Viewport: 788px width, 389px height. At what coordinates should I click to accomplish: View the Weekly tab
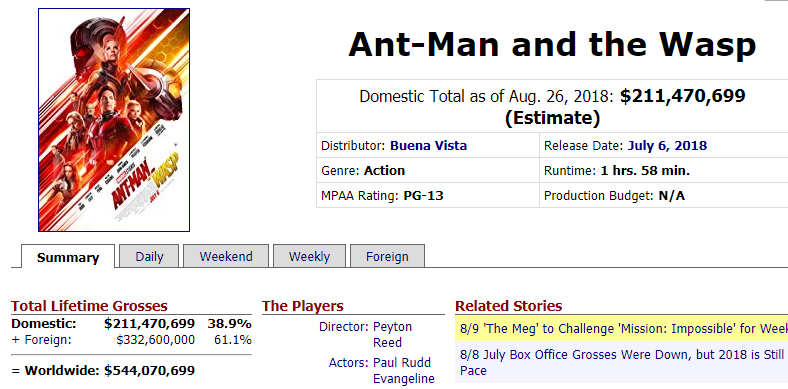pos(309,256)
